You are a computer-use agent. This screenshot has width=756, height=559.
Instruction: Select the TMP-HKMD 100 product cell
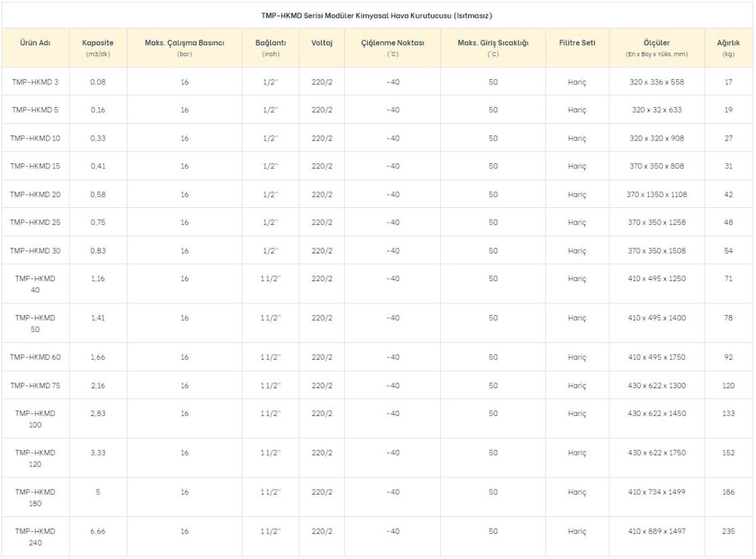pos(35,419)
